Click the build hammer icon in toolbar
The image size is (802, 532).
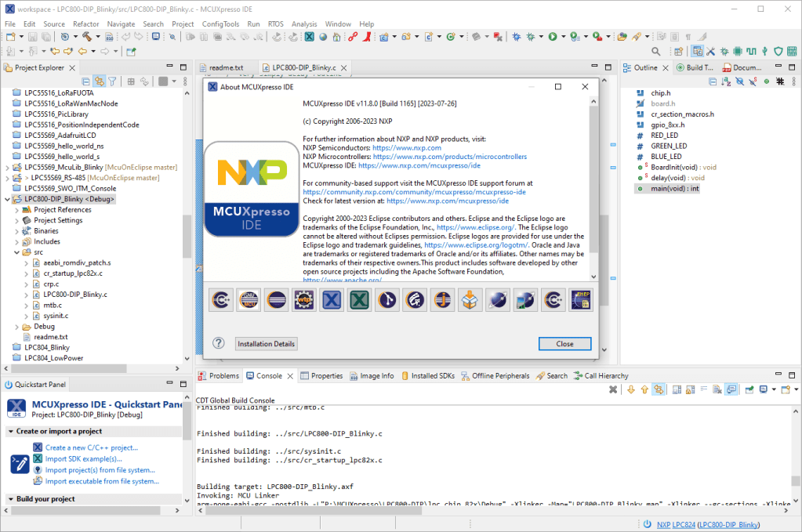(86, 36)
